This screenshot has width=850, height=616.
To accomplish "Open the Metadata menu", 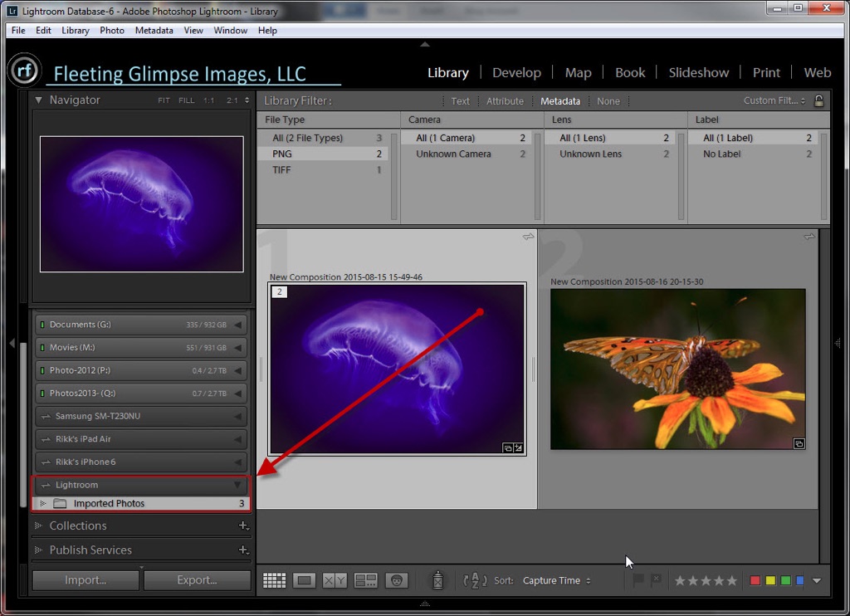I will pos(154,30).
